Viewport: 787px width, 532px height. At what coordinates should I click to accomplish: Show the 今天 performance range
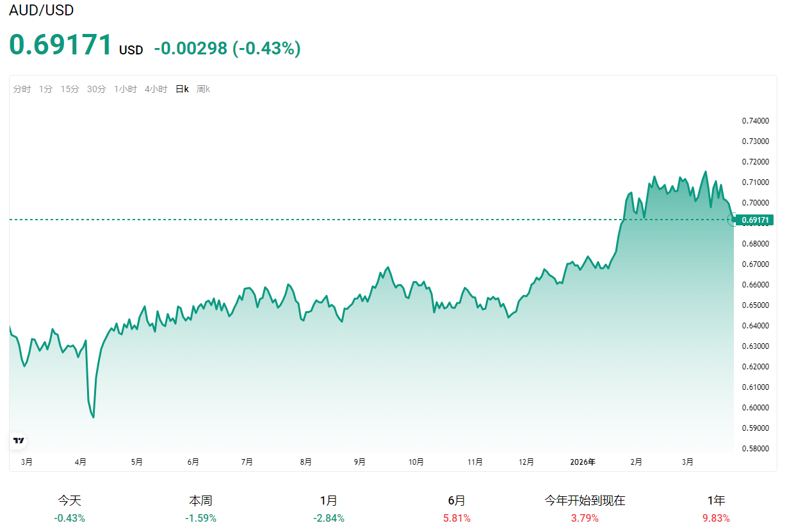(x=70, y=508)
